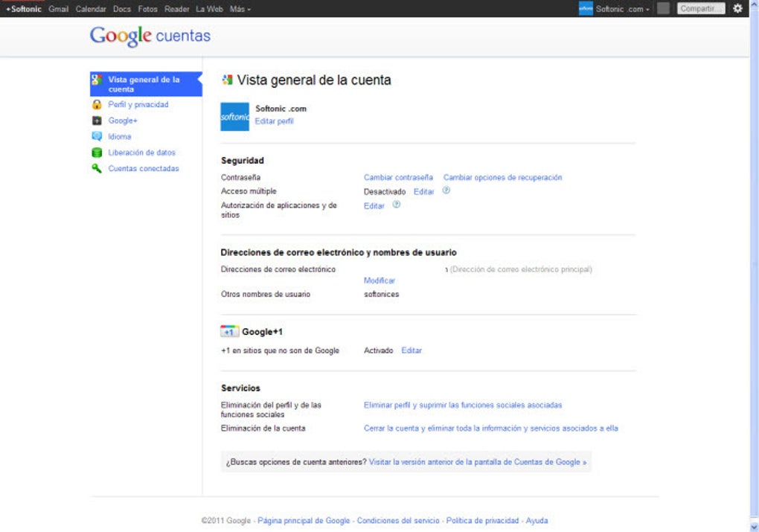
Task: Click the Softonic .com profile name
Action: point(281,109)
